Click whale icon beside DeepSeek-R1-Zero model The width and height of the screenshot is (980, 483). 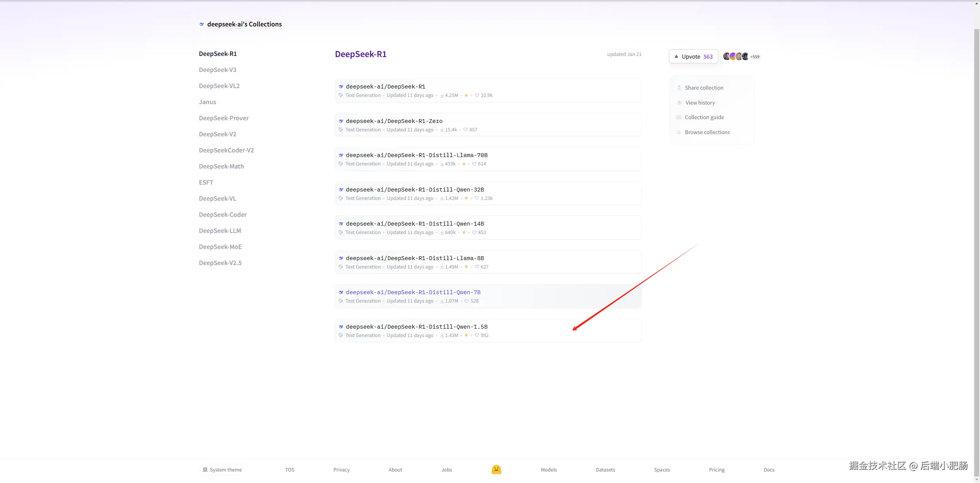pos(341,121)
